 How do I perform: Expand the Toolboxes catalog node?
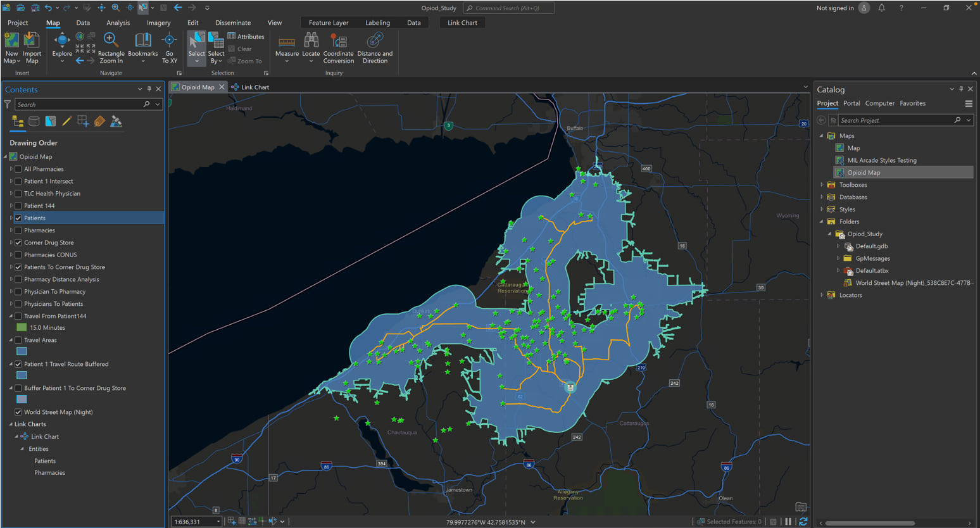coord(822,185)
